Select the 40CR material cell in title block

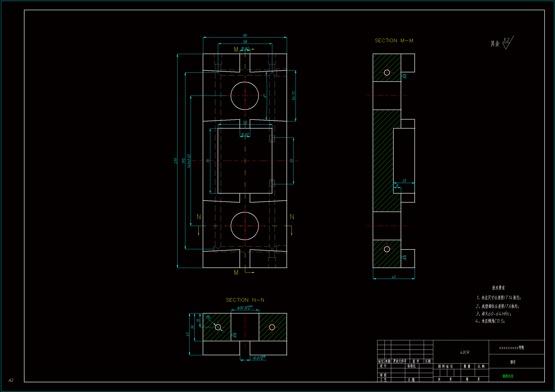(465, 352)
